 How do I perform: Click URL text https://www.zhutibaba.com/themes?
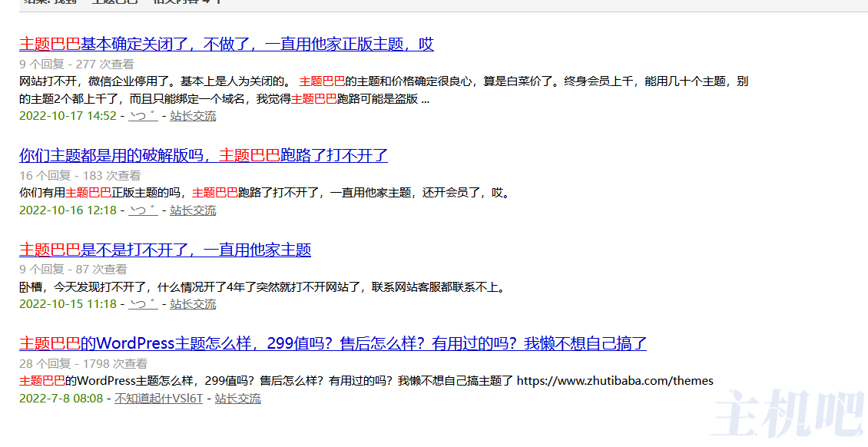pos(615,381)
